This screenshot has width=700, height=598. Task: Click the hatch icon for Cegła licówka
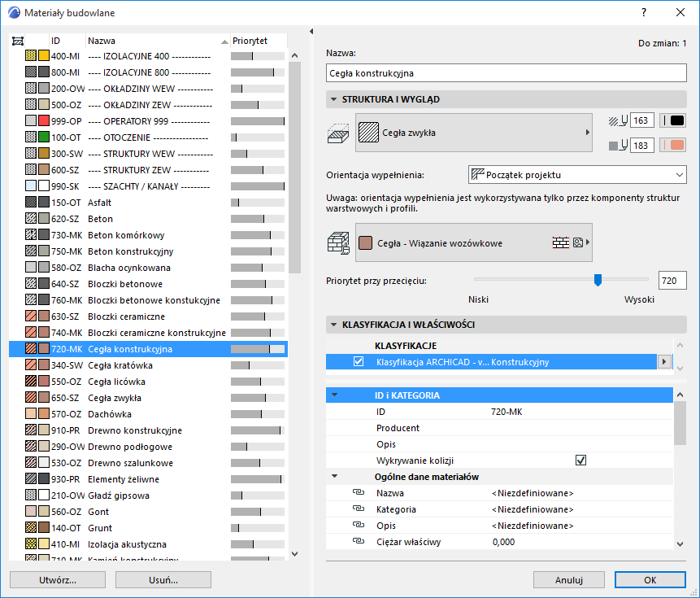coord(31,382)
